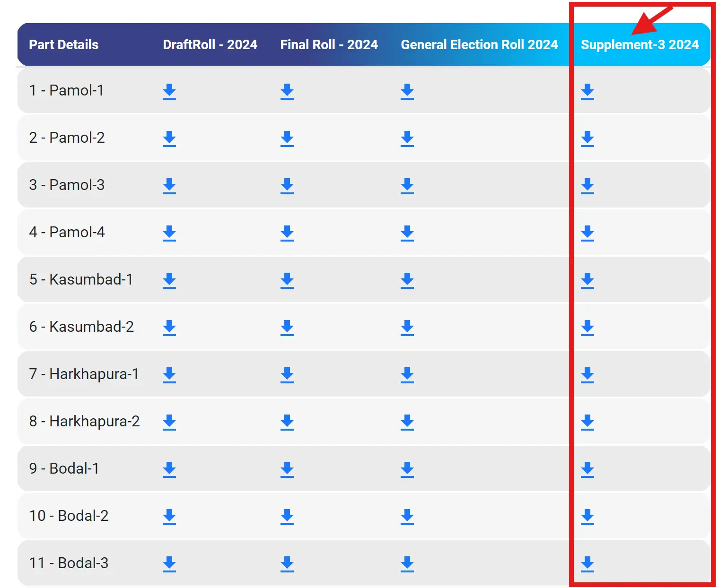Select the '9 - Bodal-1' part name
Viewport: 719px width, 588px height.
point(64,468)
